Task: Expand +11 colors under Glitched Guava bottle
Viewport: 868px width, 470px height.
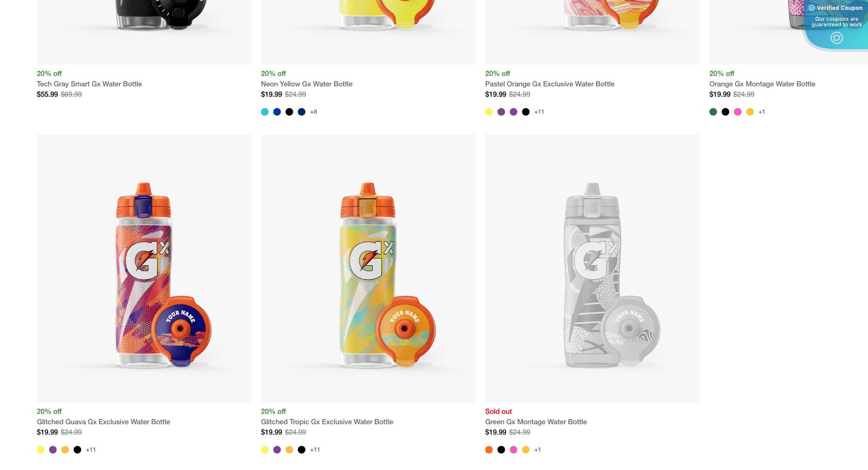Action: coord(91,450)
